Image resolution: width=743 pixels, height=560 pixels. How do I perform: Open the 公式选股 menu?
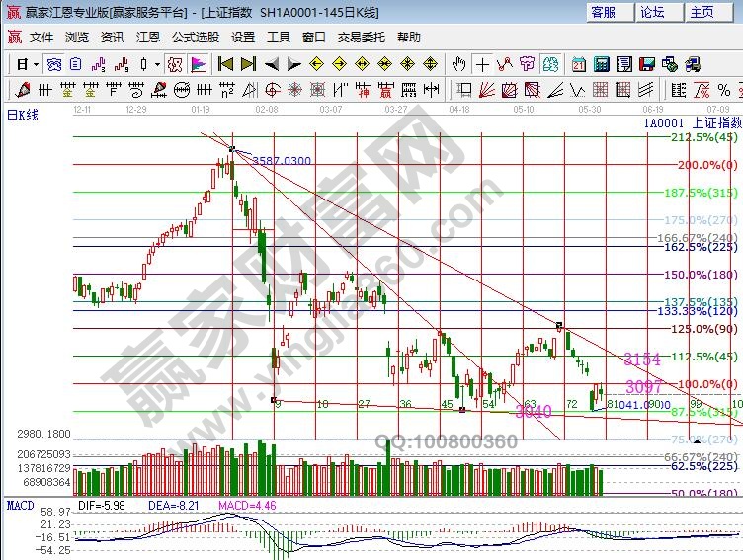click(x=196, y=38)
